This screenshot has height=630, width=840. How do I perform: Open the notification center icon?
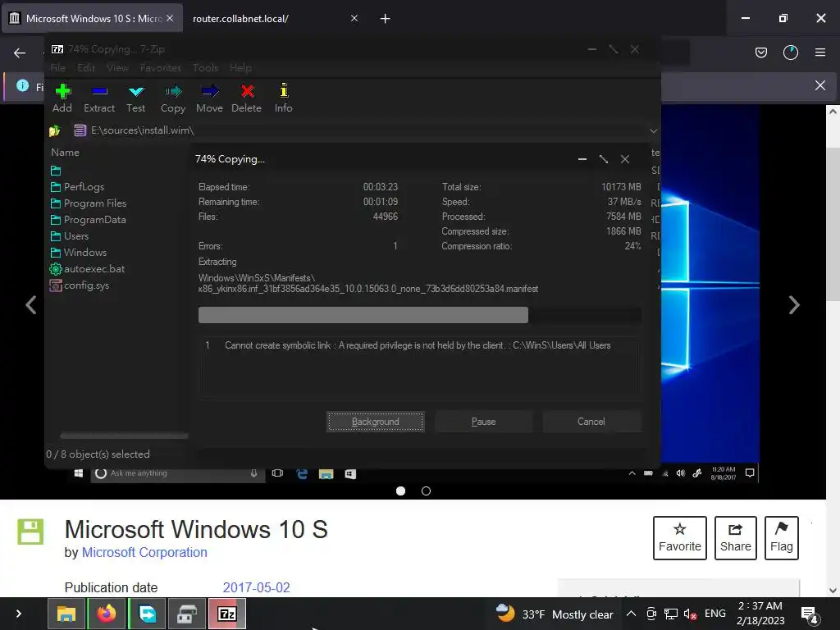click(809, 614)
